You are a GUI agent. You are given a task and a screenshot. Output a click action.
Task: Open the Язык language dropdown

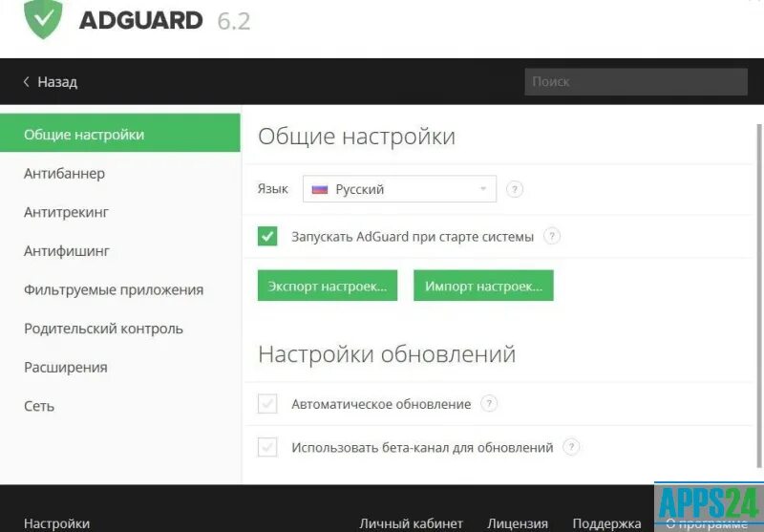point(399,189)
